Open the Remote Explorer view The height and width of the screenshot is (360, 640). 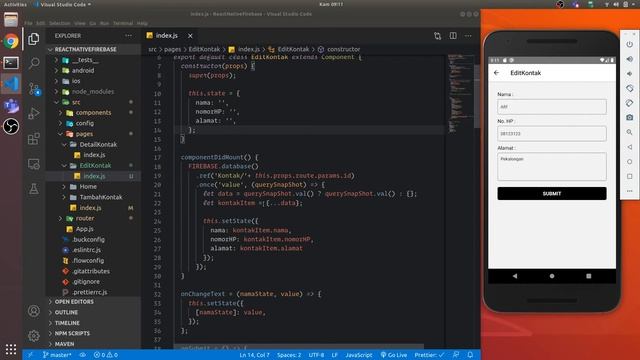(x=34, y=164)
